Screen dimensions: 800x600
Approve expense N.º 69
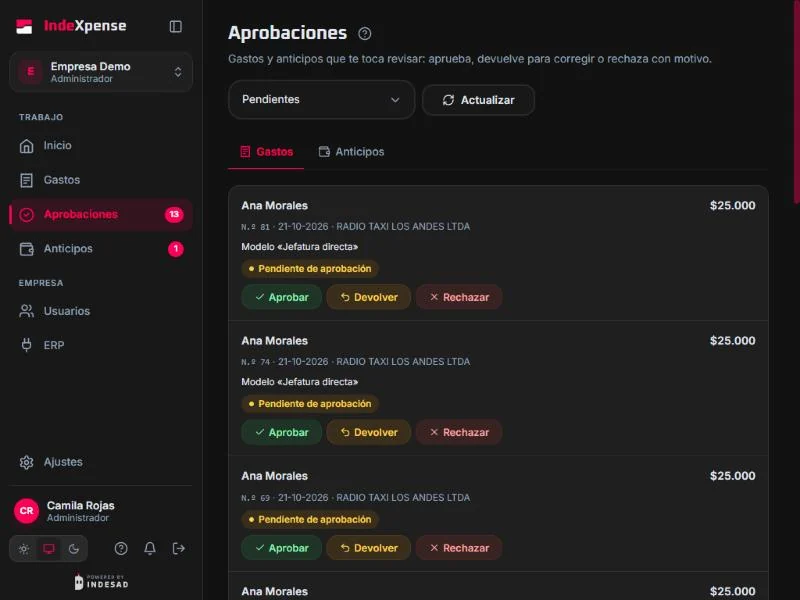pos(282,548)
